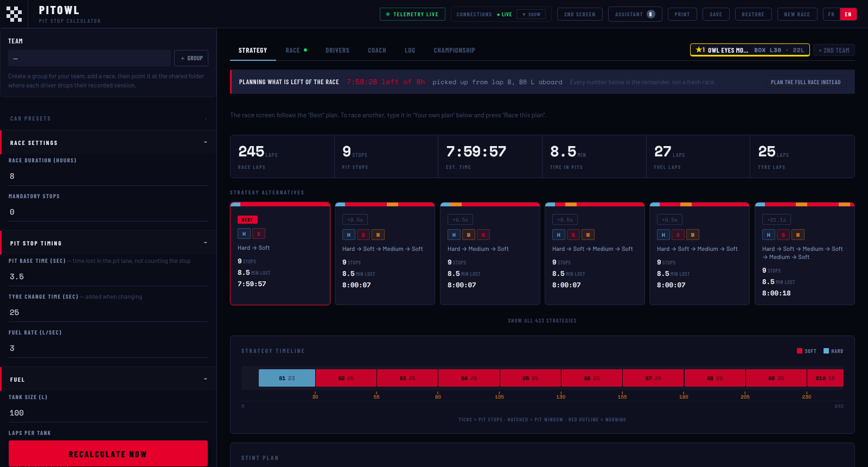Image resolution: width=868 pixels, height=467 pixels.
Task: Open the Championship tab
Action: 454,50
